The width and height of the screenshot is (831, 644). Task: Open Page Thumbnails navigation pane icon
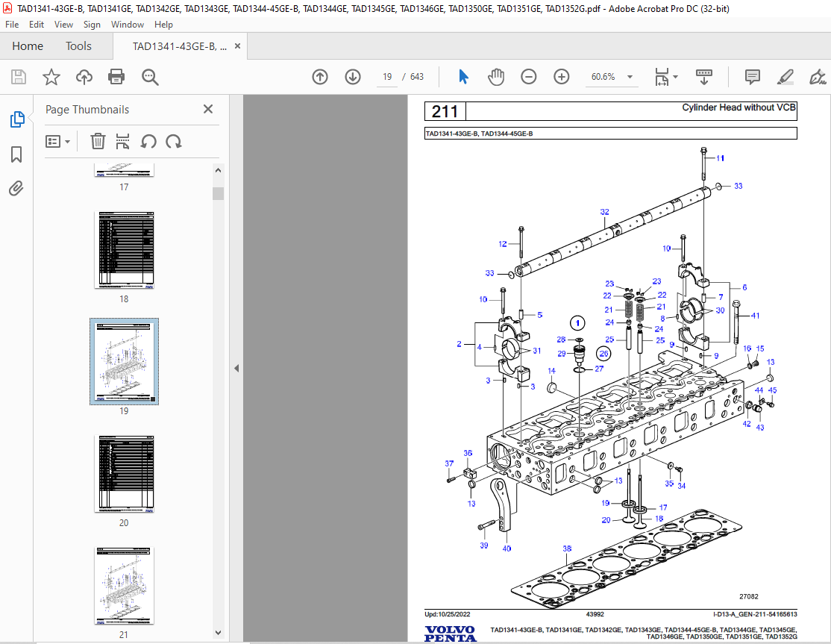(17, 119)
